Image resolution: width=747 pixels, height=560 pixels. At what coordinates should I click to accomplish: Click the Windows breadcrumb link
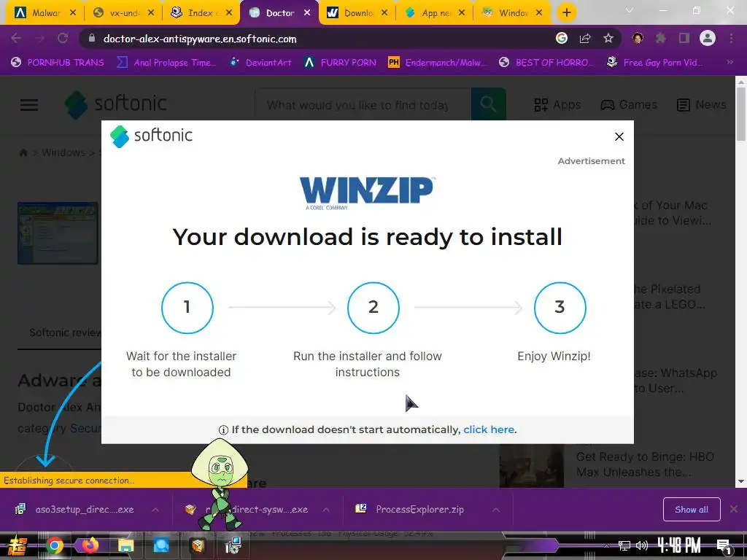(63, 153)
